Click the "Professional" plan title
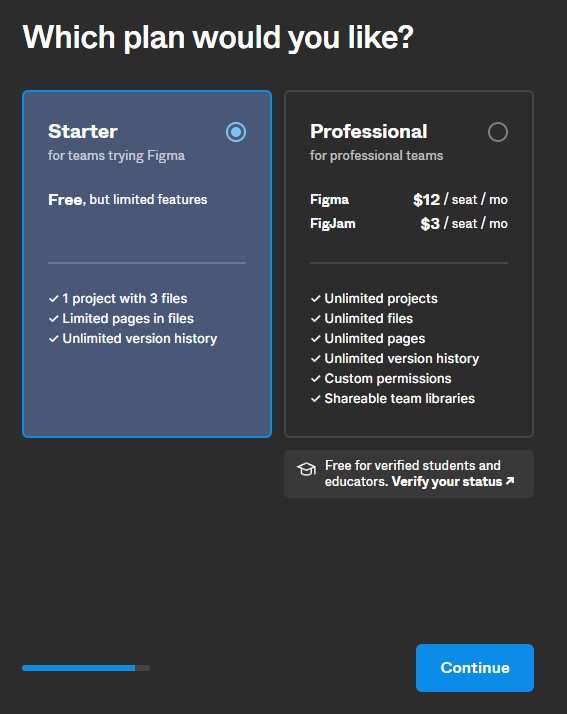 (368, 132)
